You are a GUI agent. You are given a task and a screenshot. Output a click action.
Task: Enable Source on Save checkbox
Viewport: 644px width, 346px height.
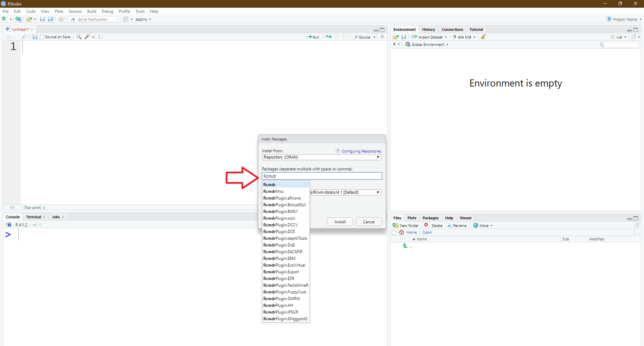(42, 37)
